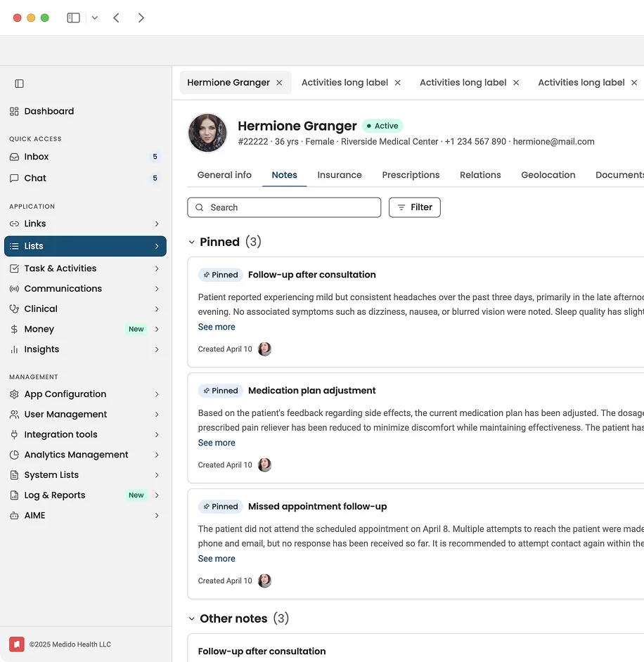This screenshot has width=644, height=662.
Task: Click the hermione@mail.com email text
Action: pos(553,142)
